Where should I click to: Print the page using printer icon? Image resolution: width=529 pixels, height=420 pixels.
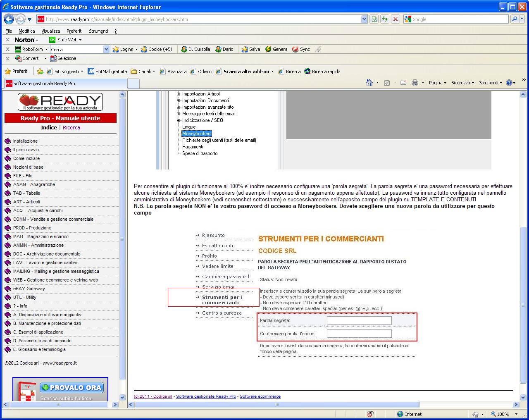coord(415,83)
